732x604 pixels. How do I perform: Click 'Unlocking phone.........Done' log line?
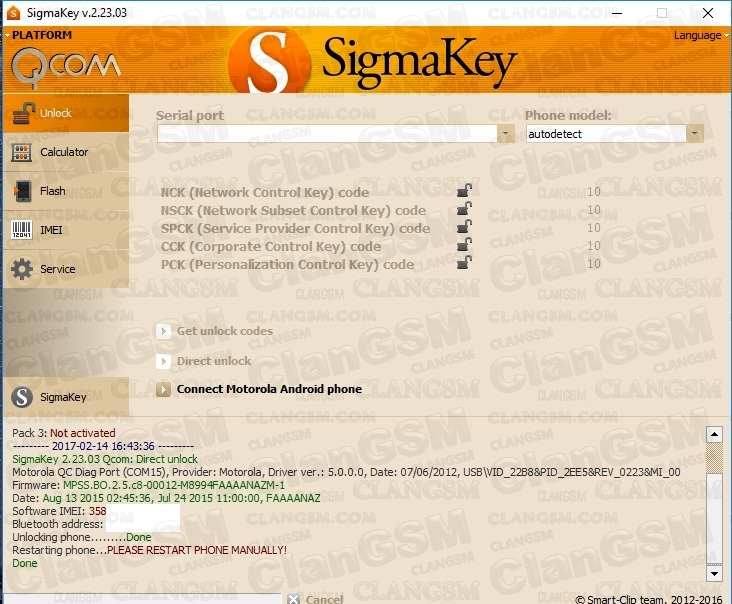coord(82,537)
